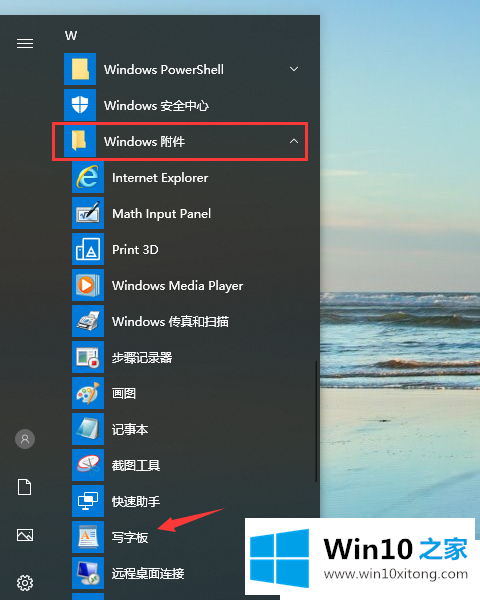Launch Windows 安全中心 by its label
Image resolution: width=480 pixels, height=600 pixels.
coord(156,106)
